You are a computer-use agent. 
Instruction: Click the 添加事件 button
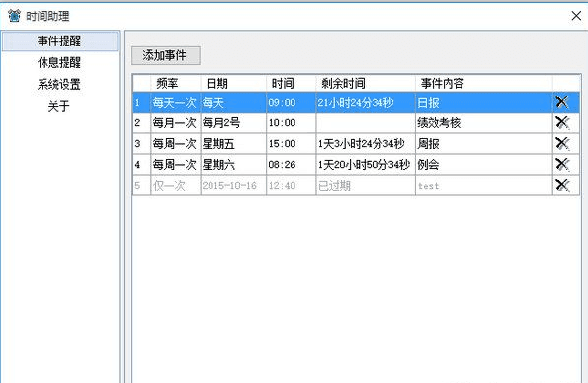[165, 55]
